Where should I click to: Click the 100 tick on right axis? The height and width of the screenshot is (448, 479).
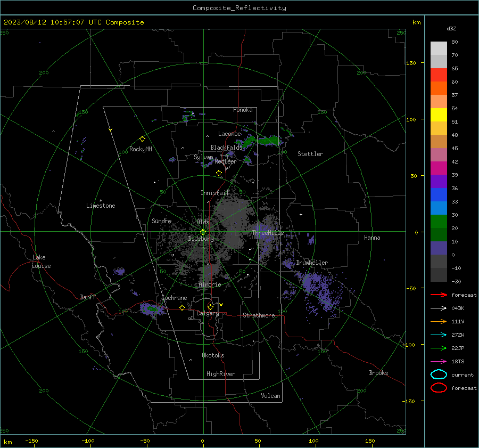(411, 119)
